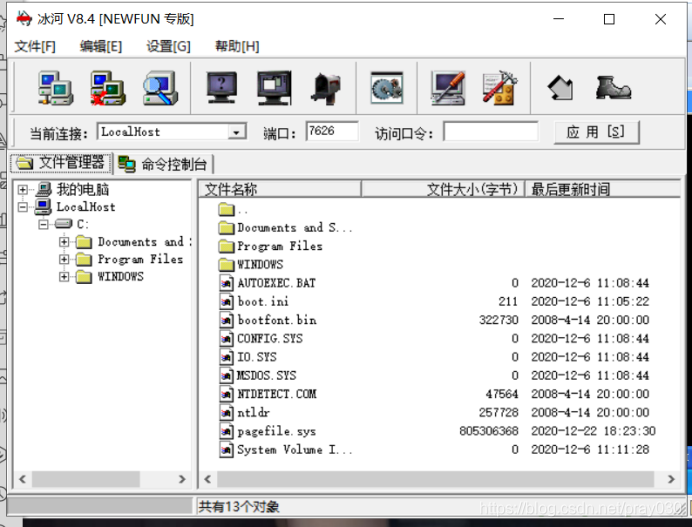Click the IO.SYS file icon
The height and width of the screenshot is (527, 692).
click(226, 357)
